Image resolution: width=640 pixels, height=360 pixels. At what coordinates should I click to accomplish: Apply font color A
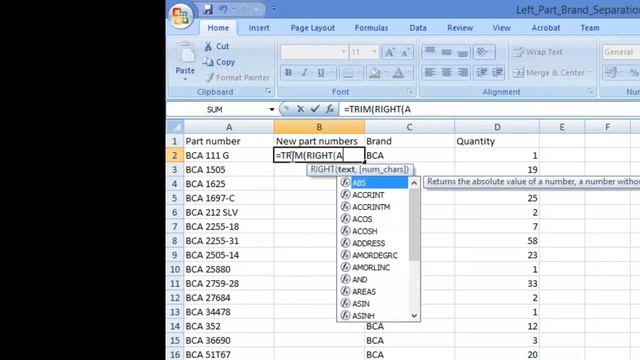tap(398, 73)
